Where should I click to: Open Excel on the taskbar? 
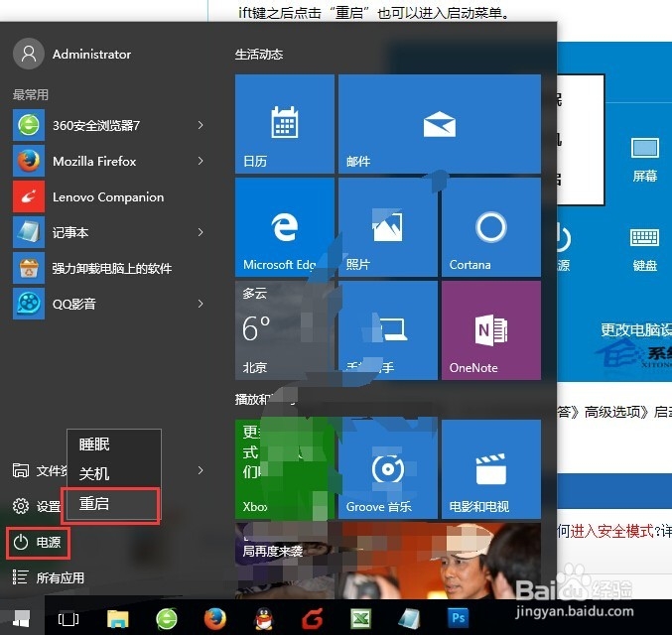point(361,619)
